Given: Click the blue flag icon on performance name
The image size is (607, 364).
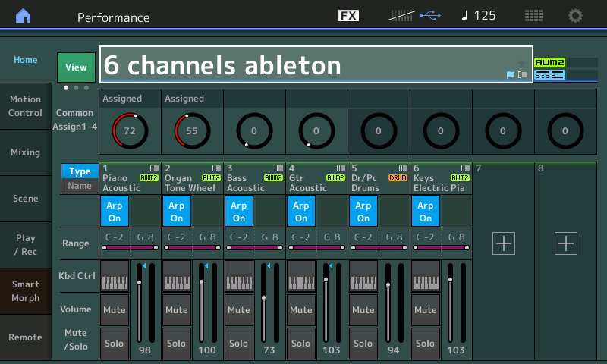Looking at the screenshot, I should click(511, 74).
